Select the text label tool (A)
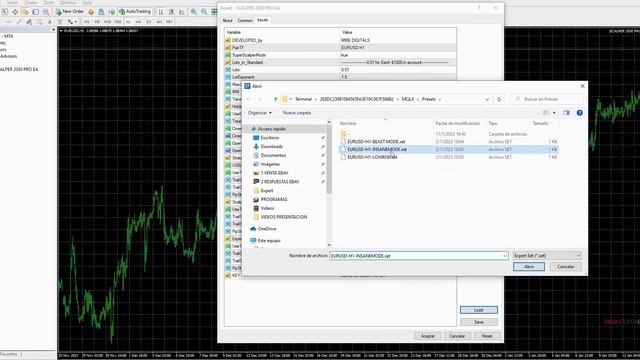 (50, 22)
